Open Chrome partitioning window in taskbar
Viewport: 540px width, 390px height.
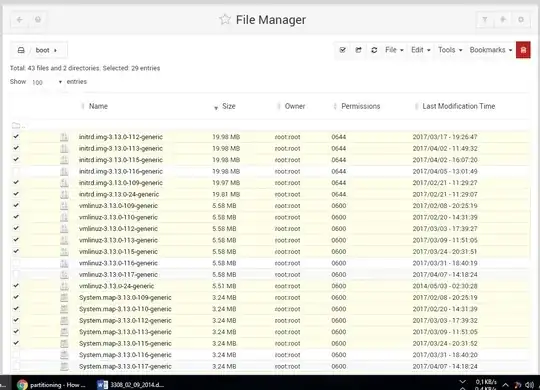pyautogui.click(x=52, y=384)
